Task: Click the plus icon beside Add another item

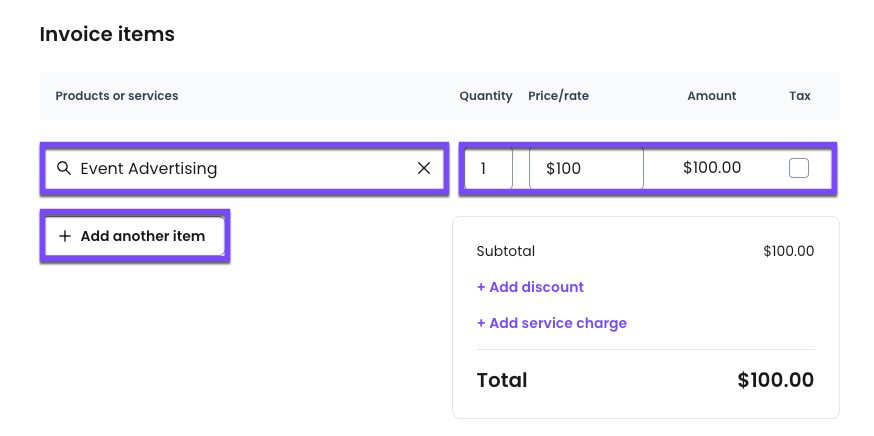Action: [x=65, y=236]
